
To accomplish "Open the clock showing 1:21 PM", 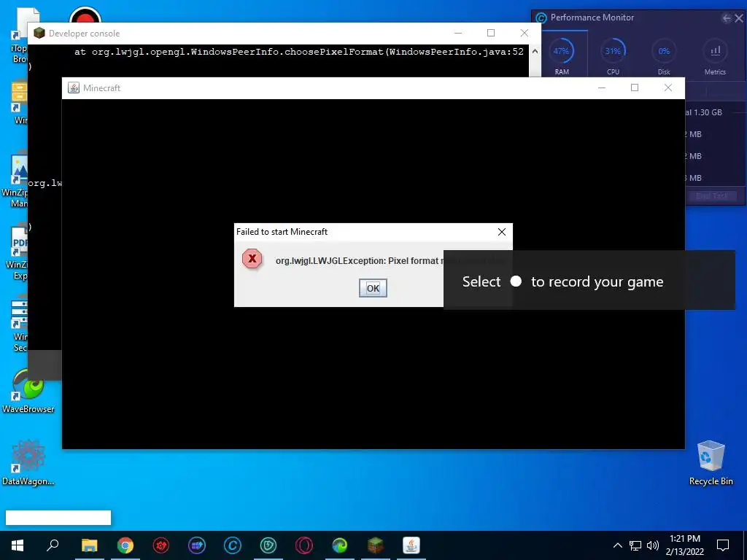I will [684, 545].
